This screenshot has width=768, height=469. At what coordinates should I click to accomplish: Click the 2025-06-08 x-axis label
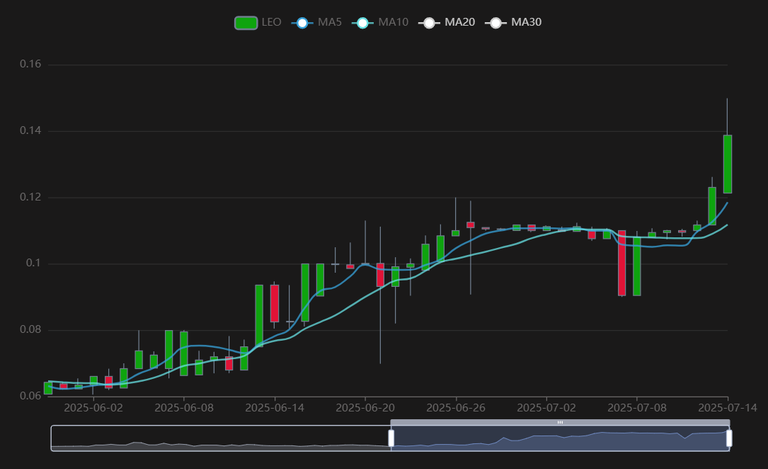pyautogui.click(x=184, y=408)
